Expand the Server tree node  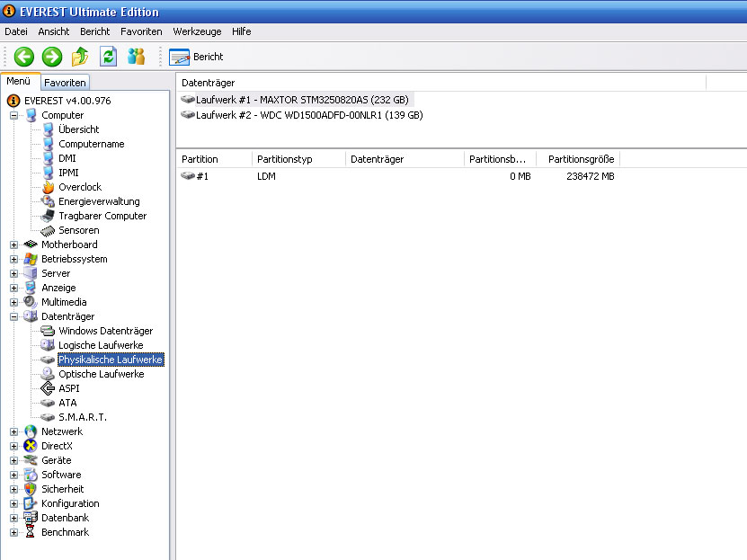click(x=13, y=273)
